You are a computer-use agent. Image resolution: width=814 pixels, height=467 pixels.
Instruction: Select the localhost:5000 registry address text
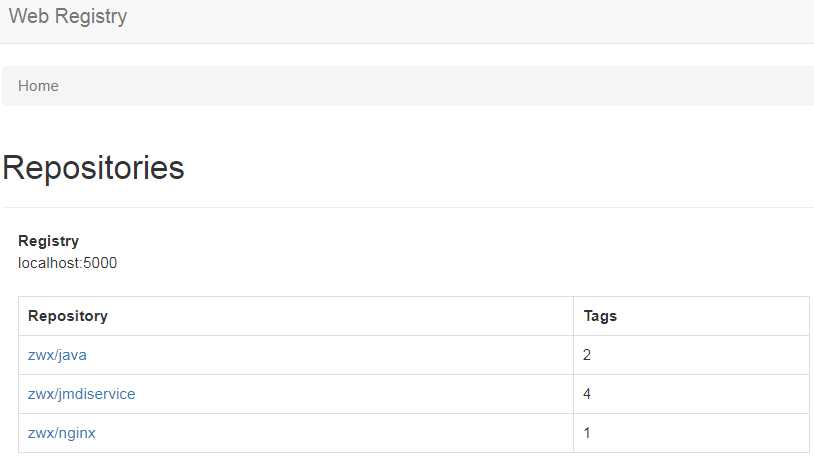[67, 263]
